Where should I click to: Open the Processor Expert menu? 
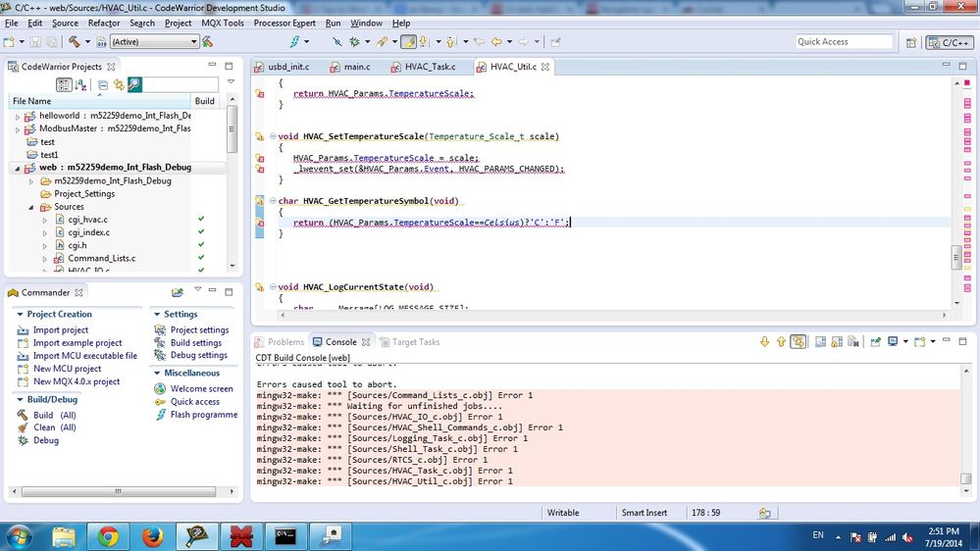284,24
